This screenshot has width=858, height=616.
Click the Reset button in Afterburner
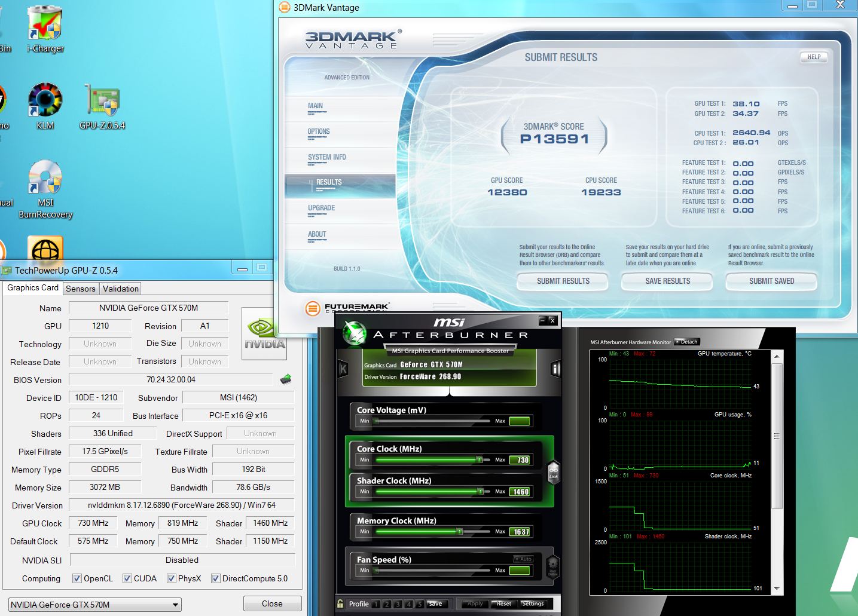click(504, 603)
